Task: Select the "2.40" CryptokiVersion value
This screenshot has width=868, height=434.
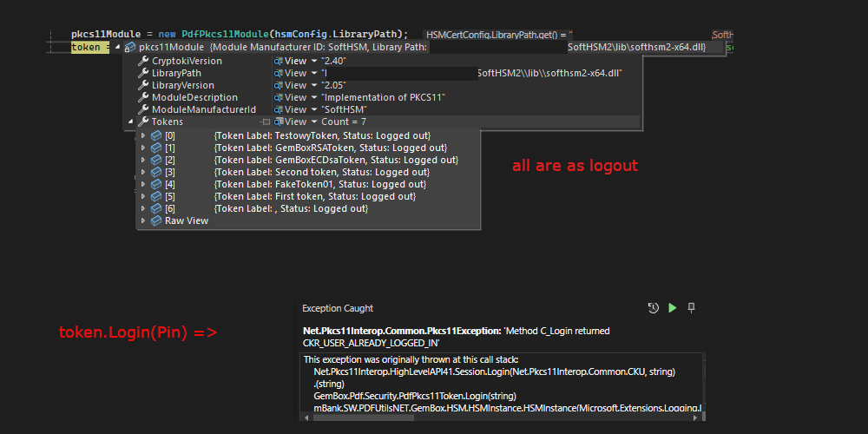Action: point(334,61)
